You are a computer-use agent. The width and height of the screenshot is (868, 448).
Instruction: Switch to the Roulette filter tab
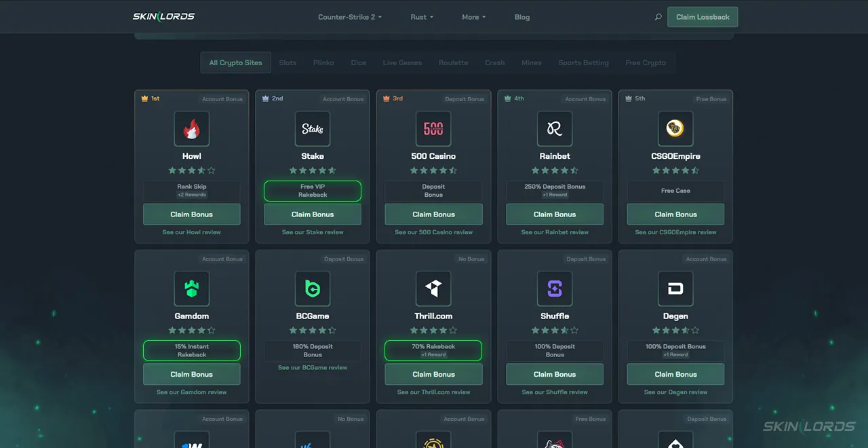pyautogui.click(x=453, y=62)
